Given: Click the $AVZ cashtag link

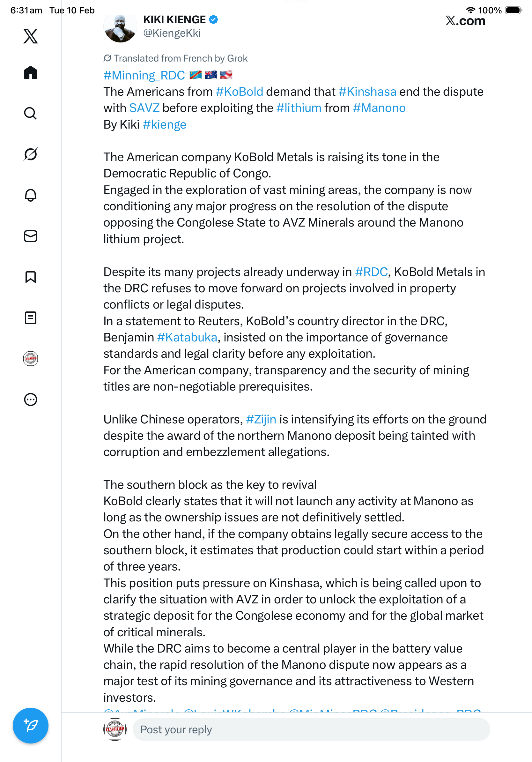Looking at the screenshot, I should 144,108.
